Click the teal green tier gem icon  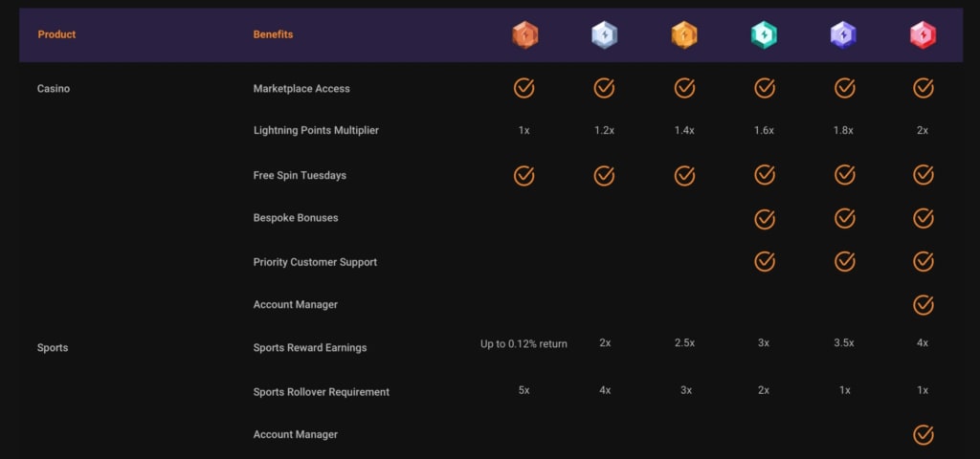765,34
